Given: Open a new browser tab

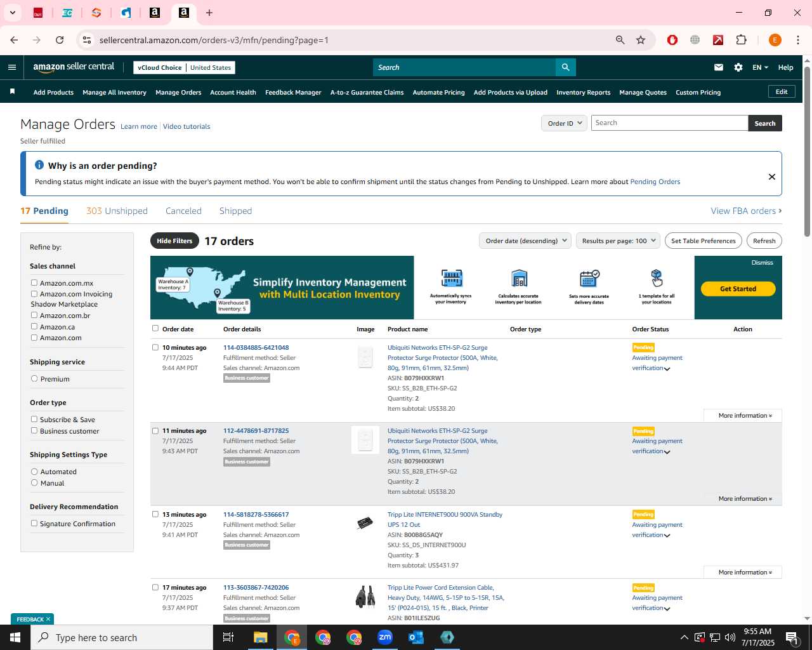Looking at the screenshot, I should (x=209, y=13).
